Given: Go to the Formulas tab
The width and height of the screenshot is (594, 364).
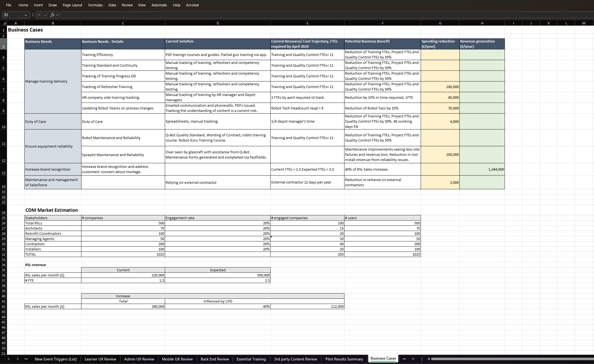Looking at the screenshot, I should point(95,5).
